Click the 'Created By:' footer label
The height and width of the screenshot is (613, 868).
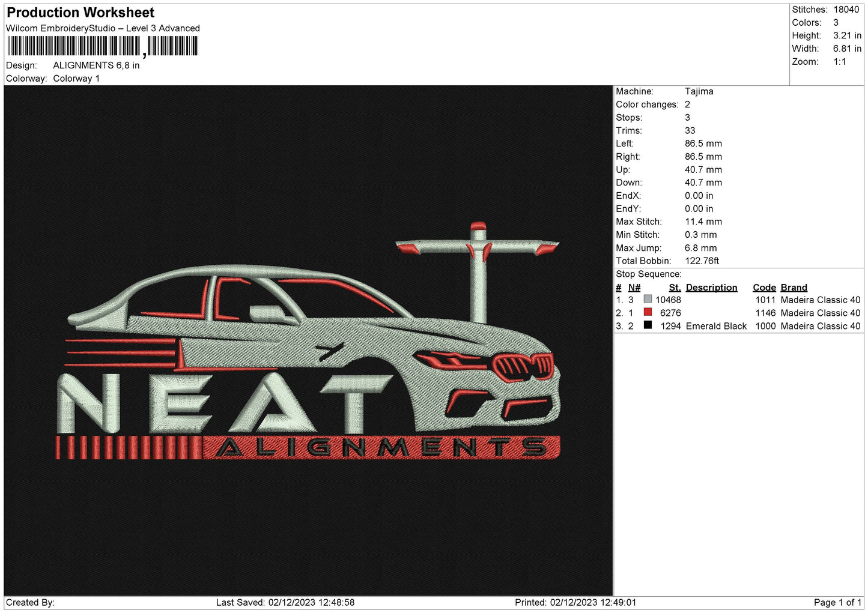(30, 603)
